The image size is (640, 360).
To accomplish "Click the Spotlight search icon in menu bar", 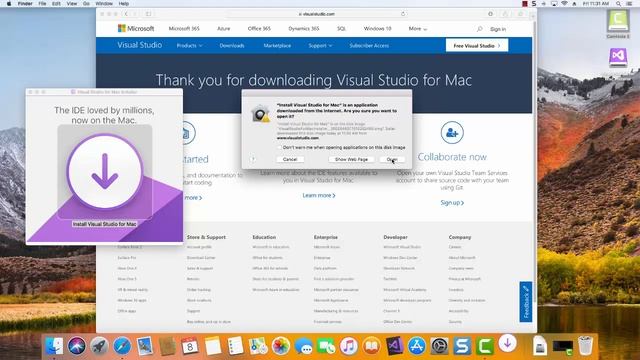I will click(x=618, y=4).
